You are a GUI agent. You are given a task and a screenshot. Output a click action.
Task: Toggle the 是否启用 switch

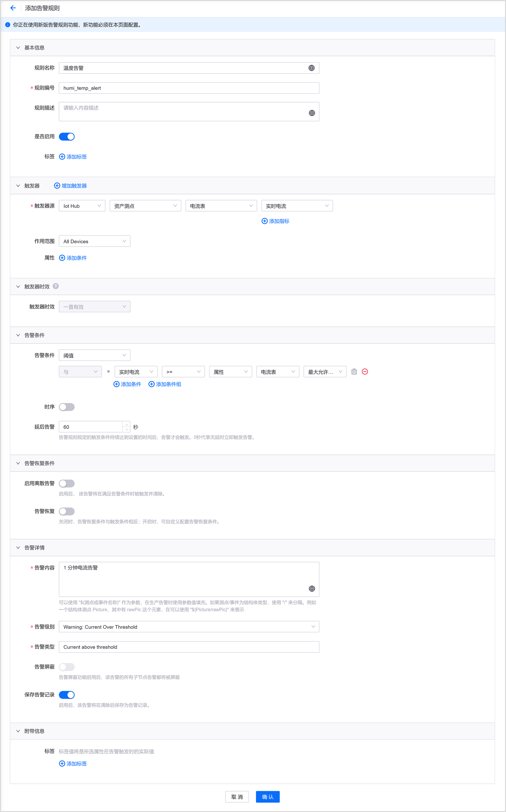67,136
